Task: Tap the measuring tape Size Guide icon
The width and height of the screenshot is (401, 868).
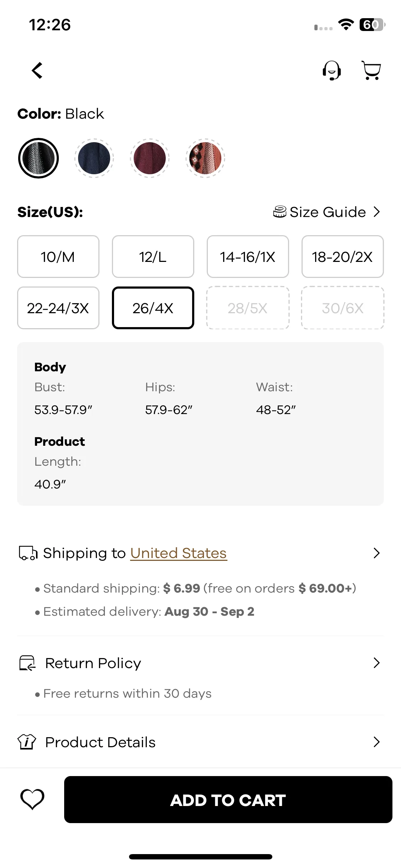Action: (x=280, y=212)
